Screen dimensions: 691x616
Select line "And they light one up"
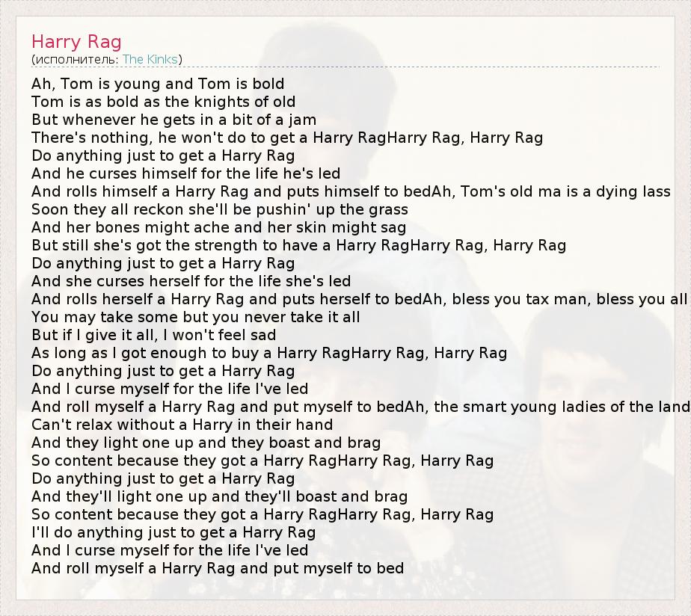(206, 443)
